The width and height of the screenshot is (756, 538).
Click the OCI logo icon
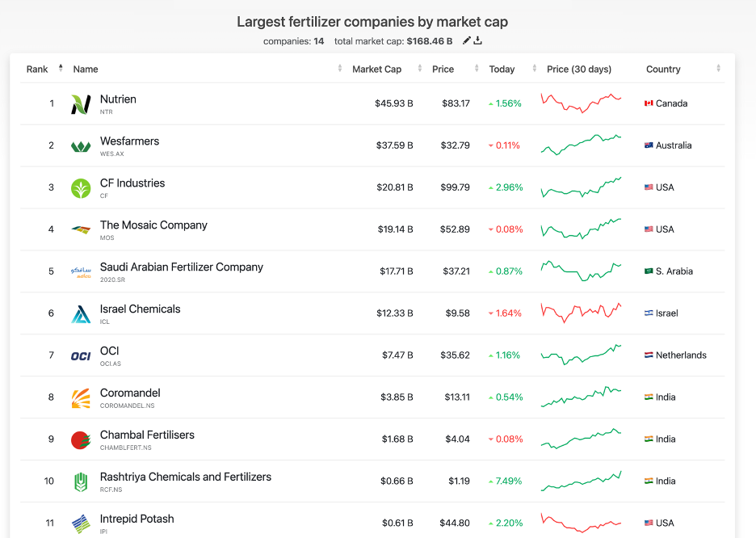coord(81,355)
